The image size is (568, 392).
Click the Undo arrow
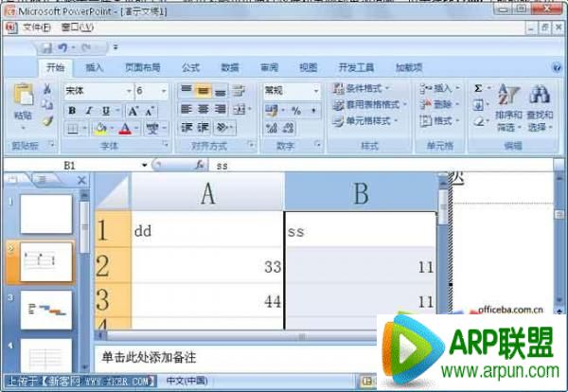click(62, 47)
